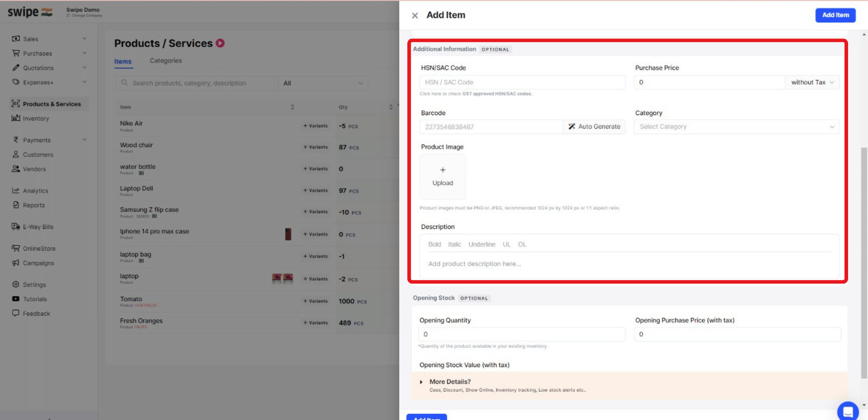Go to Products & Services page

click(49, 104)
